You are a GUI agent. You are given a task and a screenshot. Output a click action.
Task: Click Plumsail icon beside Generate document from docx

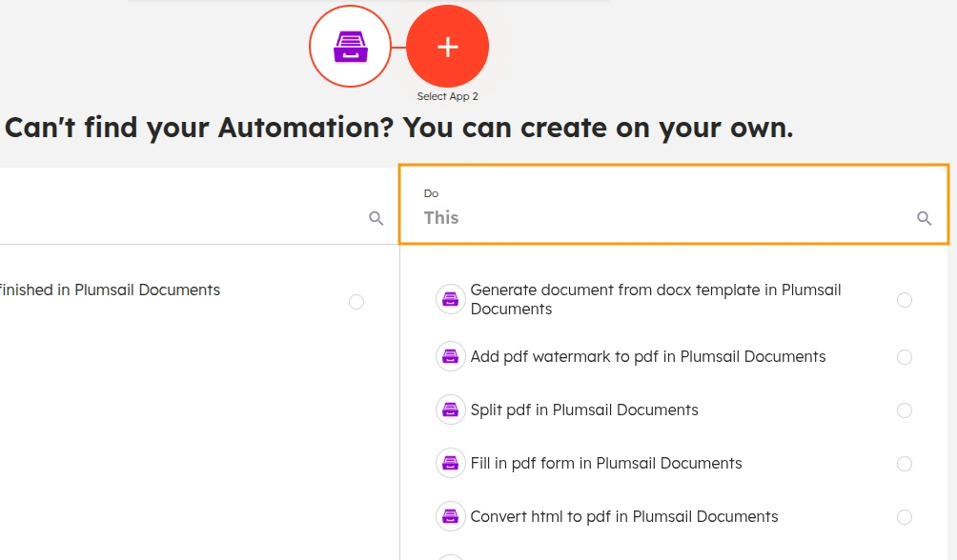[451, 299]
